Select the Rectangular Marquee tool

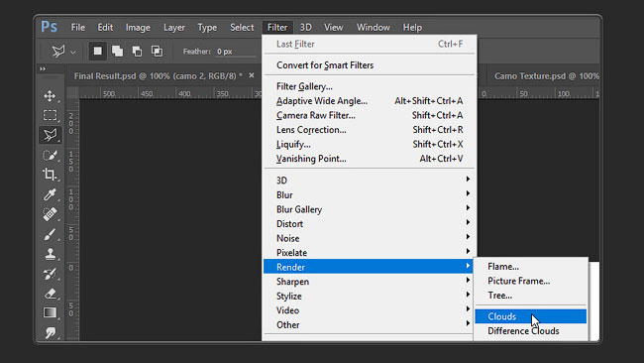click(x=50, y=115)
